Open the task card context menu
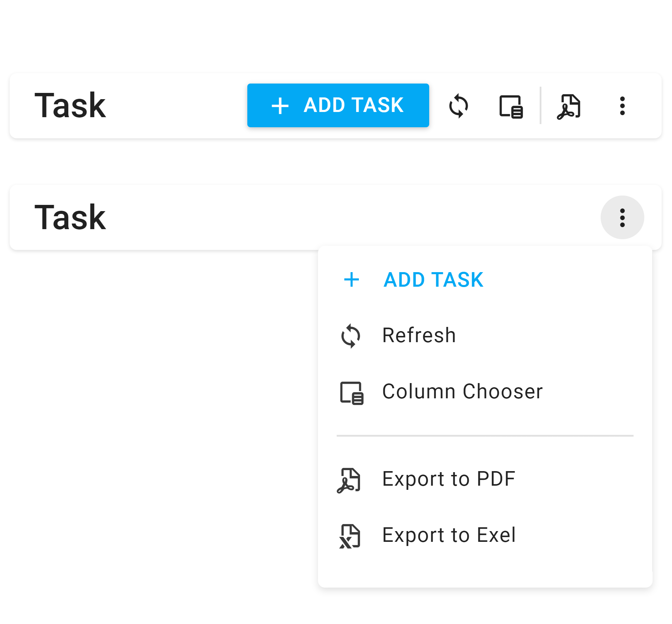Viewport: 672px width, 624px height. click(x=622, y=217)
